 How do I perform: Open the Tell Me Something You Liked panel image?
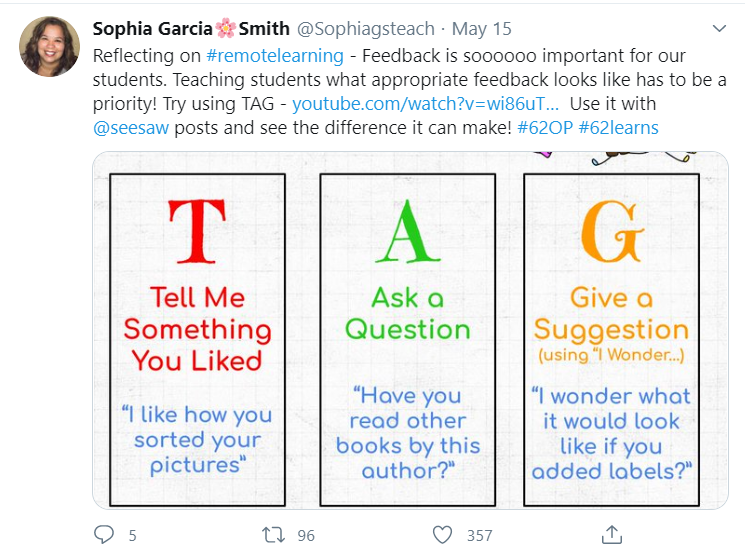[198, 340]
